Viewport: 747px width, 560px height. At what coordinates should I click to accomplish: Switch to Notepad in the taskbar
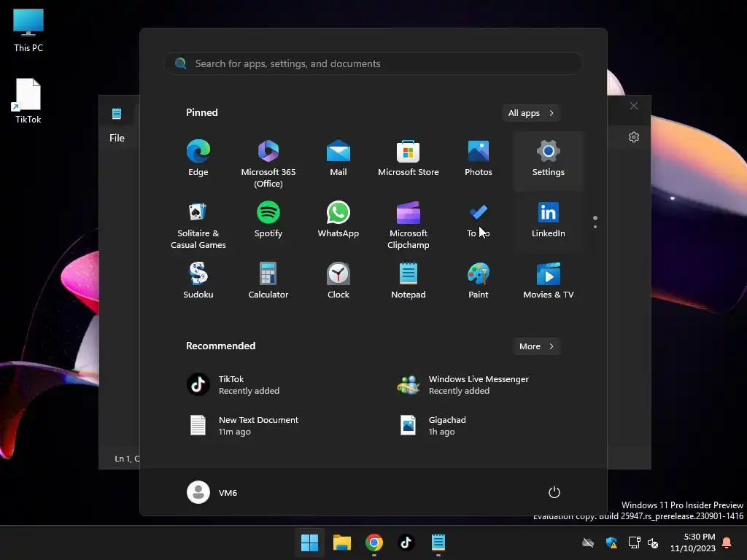coord(438,542)
